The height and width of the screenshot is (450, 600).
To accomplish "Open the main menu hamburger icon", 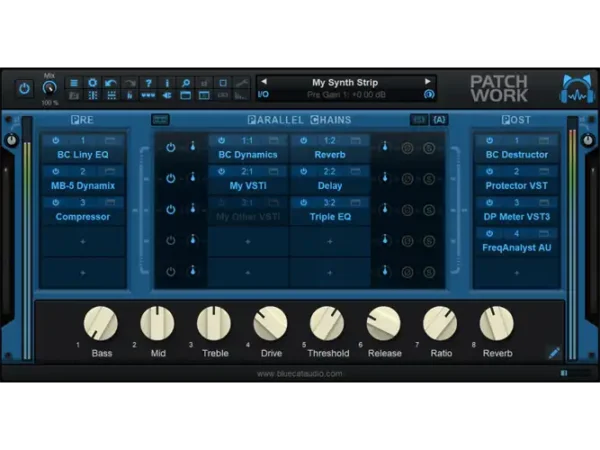I will point(74,83).
